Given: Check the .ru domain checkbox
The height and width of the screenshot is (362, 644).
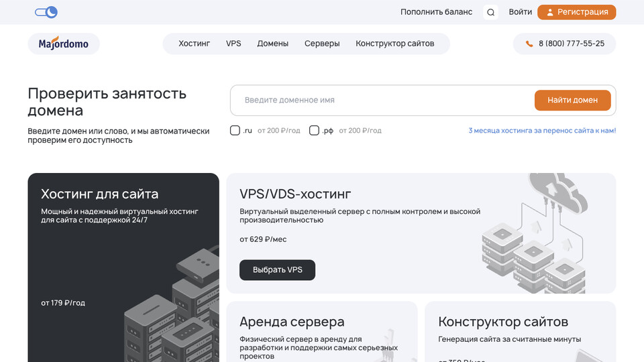Looking at the screenshot, I should coord(235,131).
